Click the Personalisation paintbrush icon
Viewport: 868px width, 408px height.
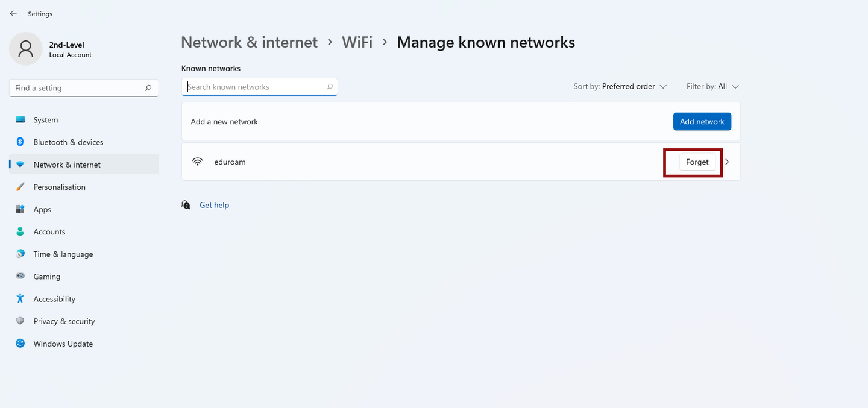20,187
